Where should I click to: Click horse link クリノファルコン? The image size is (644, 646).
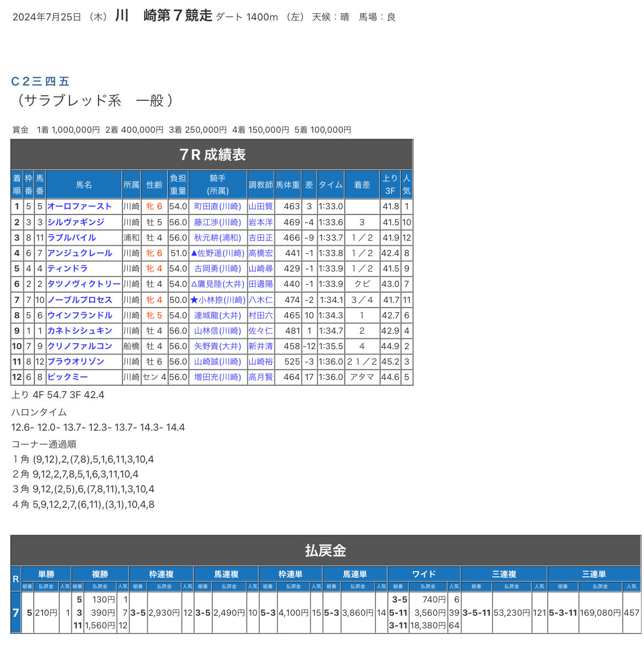pos(79,346)
